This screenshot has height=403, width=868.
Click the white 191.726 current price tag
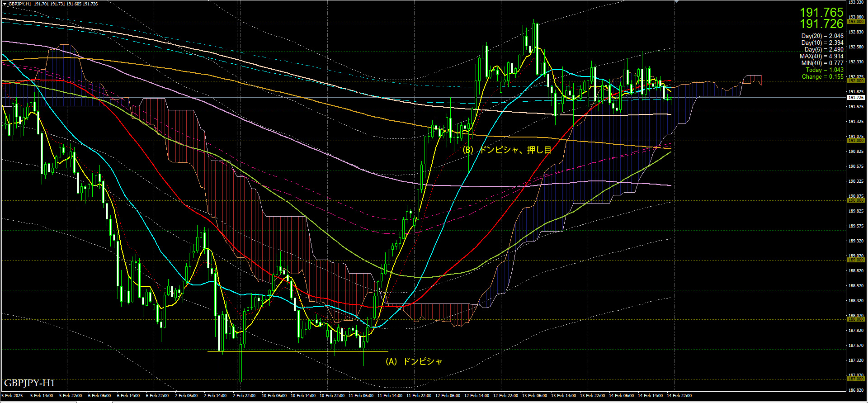(855, 98)
